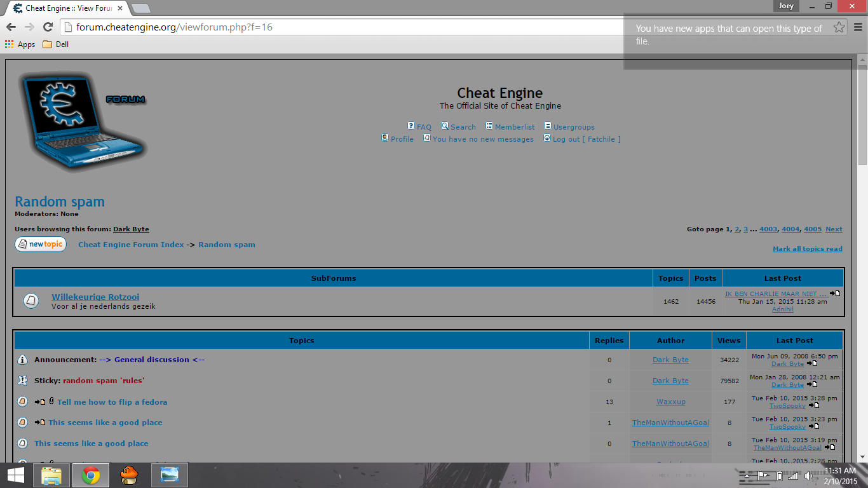View latest post icon in subforum row
Image resolution: width=868 pixels, height=488 pixels.
click(x=835, y=294)
